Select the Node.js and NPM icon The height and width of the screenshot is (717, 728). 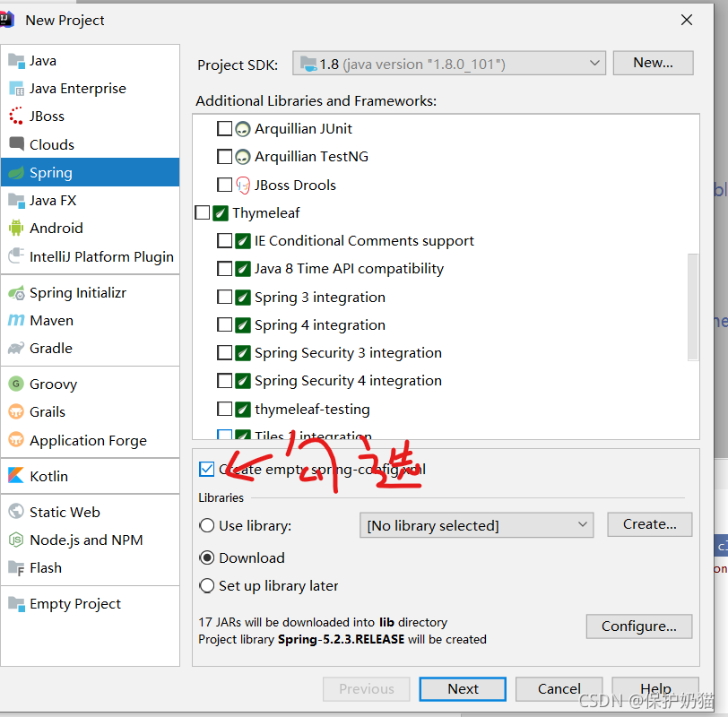(x=16, y=540)
